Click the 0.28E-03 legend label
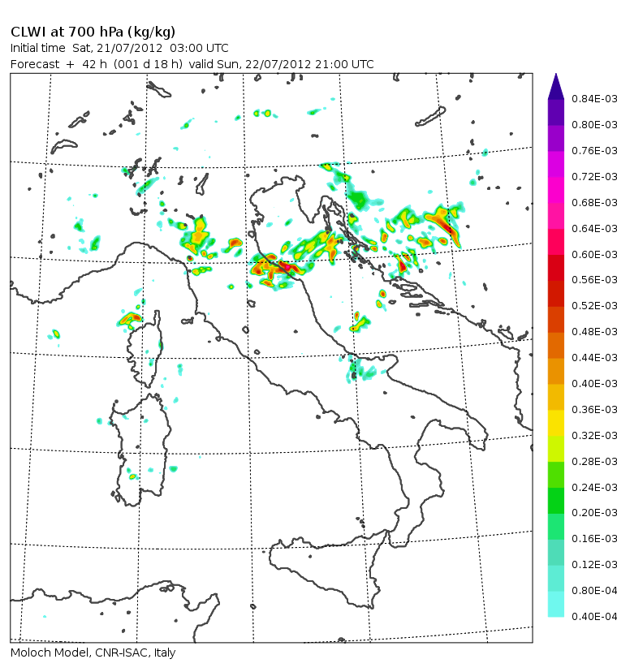 click(594, 462)
